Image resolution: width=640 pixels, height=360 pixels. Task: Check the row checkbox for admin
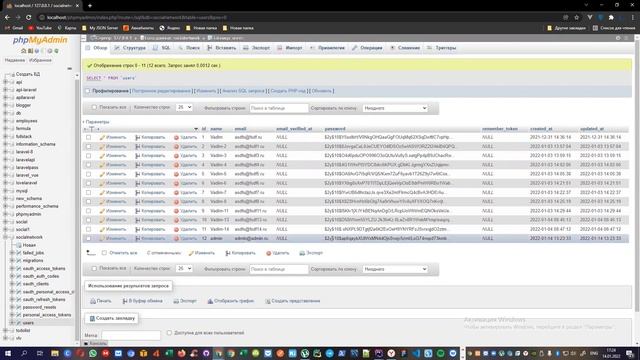click(x=89, y=239)
